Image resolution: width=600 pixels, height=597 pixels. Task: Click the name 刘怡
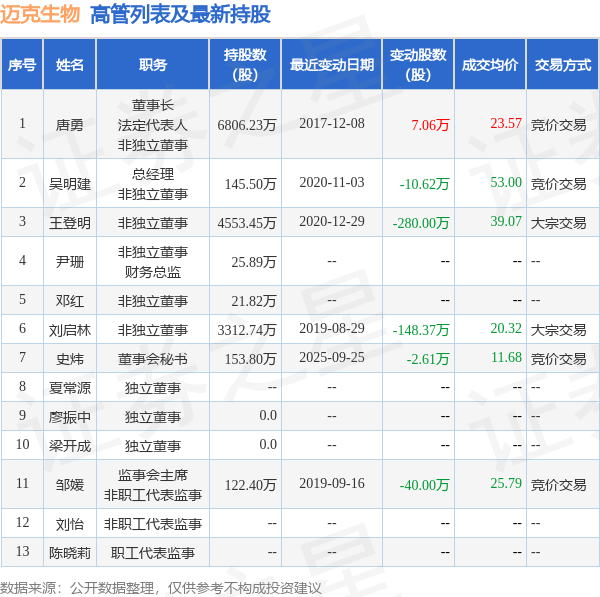(69, 524)
